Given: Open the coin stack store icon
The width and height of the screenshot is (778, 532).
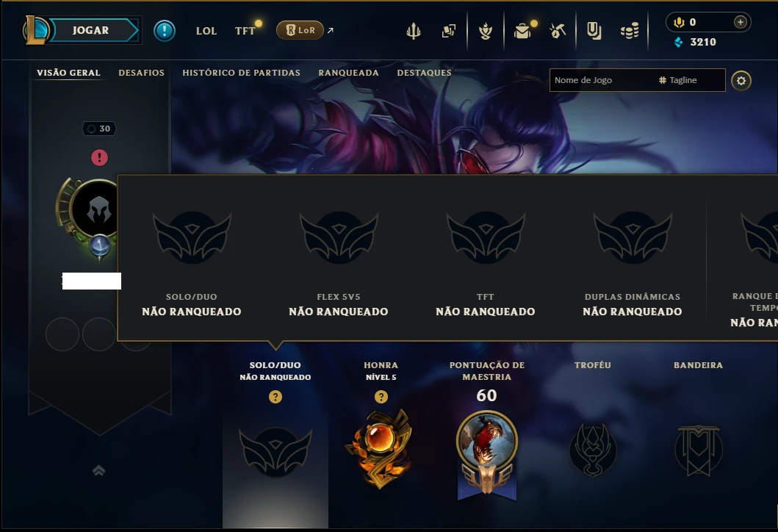Looking at the screenshot, I should [x=630, y=32].
